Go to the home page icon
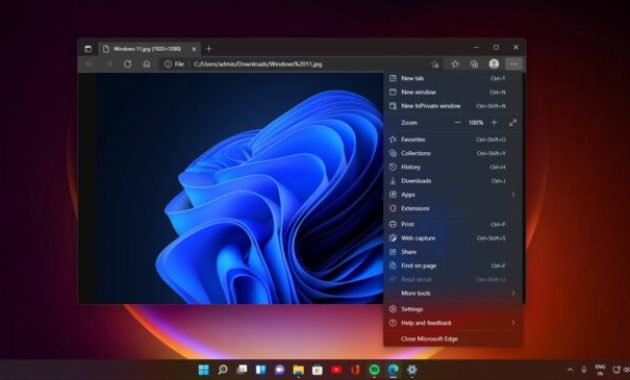The width and height of the screenshot is (630, 380). pyautogui.click(x=147, y=64)
